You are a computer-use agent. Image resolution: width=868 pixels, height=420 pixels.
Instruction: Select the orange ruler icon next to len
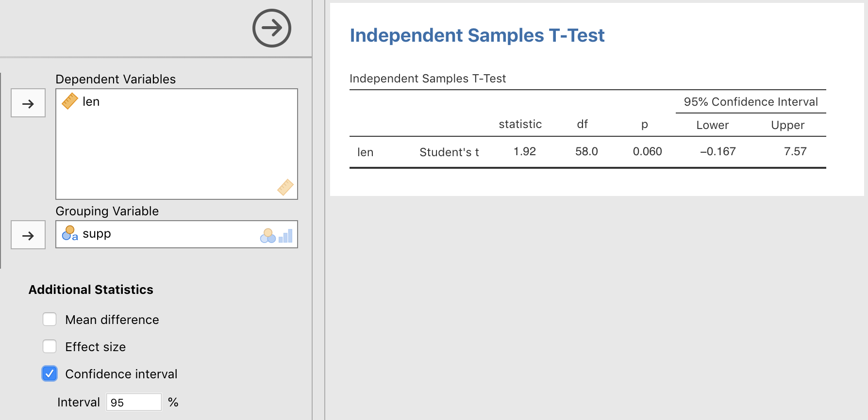(x=70, y=101)
